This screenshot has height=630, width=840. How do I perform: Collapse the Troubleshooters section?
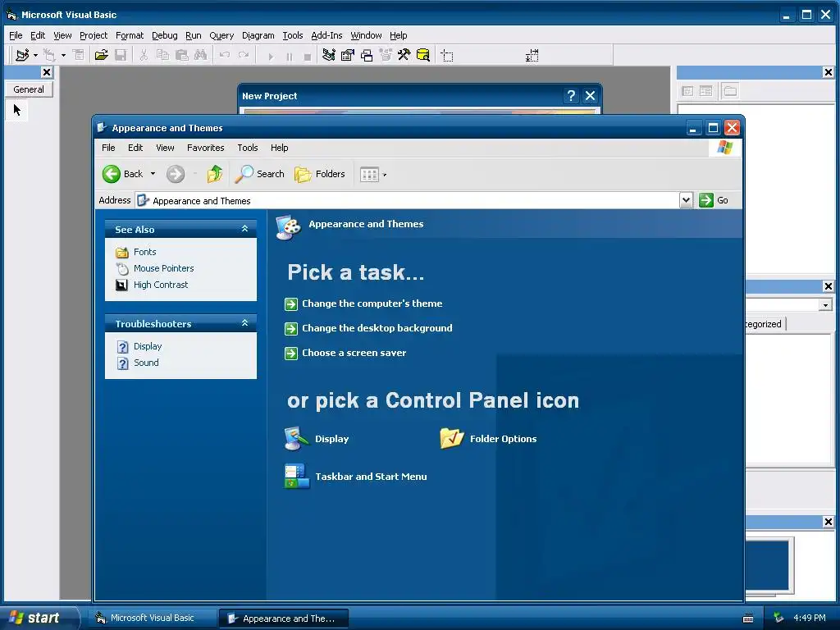click(244, 323)
